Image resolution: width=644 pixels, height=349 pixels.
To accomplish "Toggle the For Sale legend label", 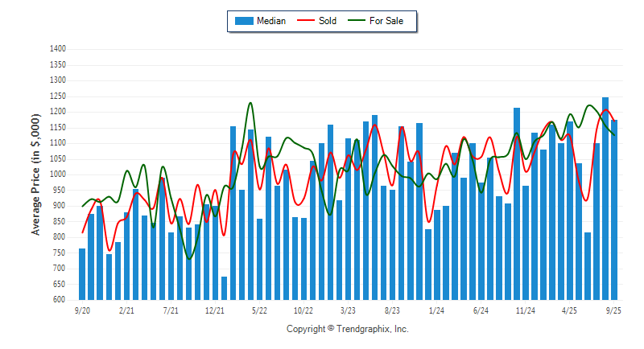I will pyautogui.click(x=389, y=21).
